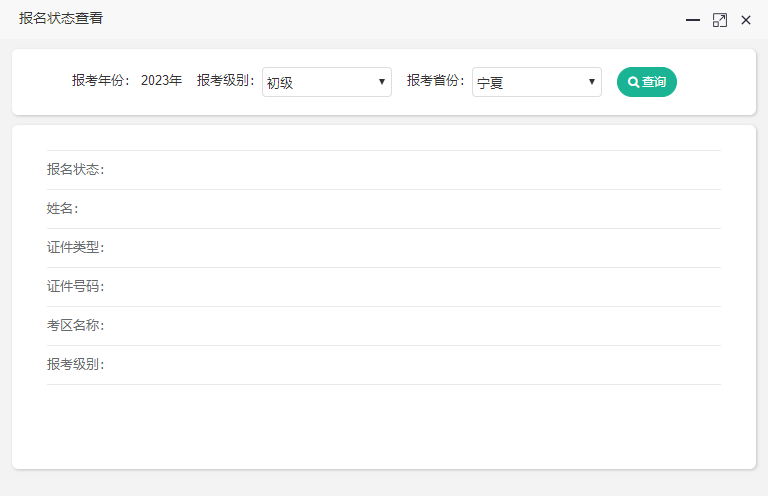Minimize the 报名状态查看 window
Screen dimensions: 768x496
(x=693, y=20)
